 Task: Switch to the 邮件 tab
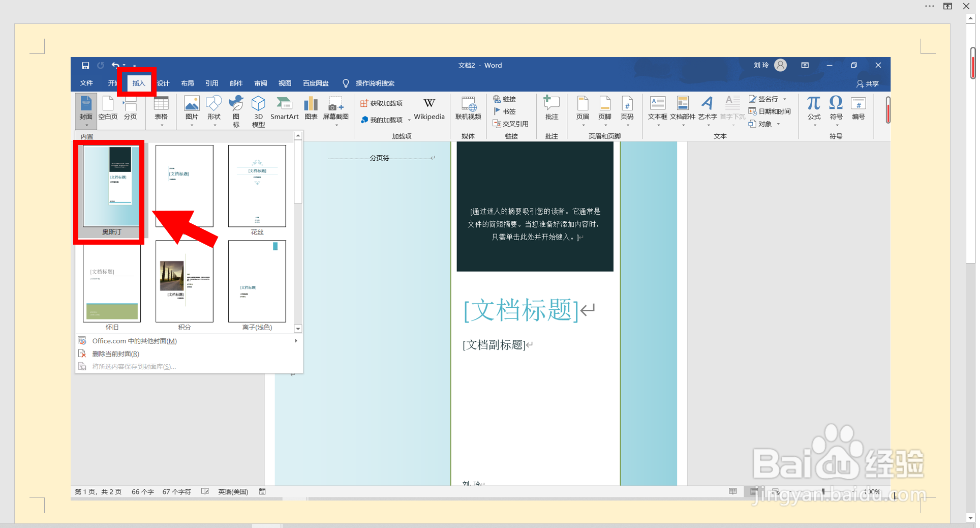[x=236, y=83]
